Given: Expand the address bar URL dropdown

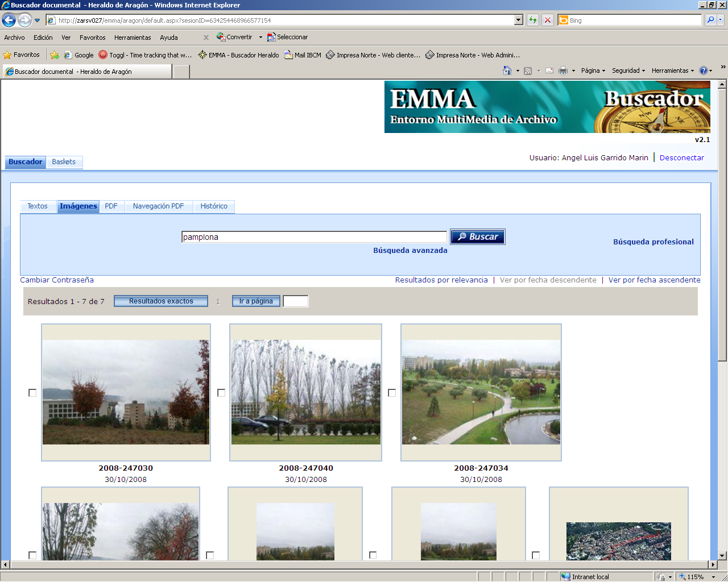Looking at the screenshot, I should [518, 20].
